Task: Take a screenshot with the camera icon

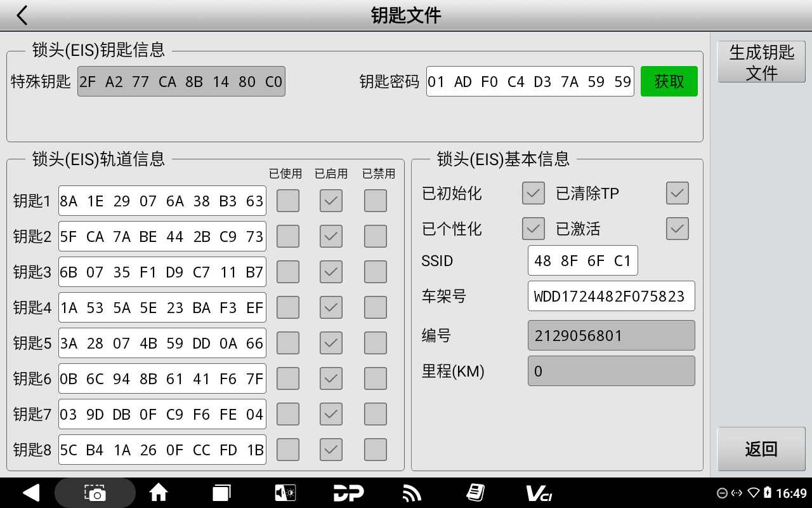Action: [95, 493]
